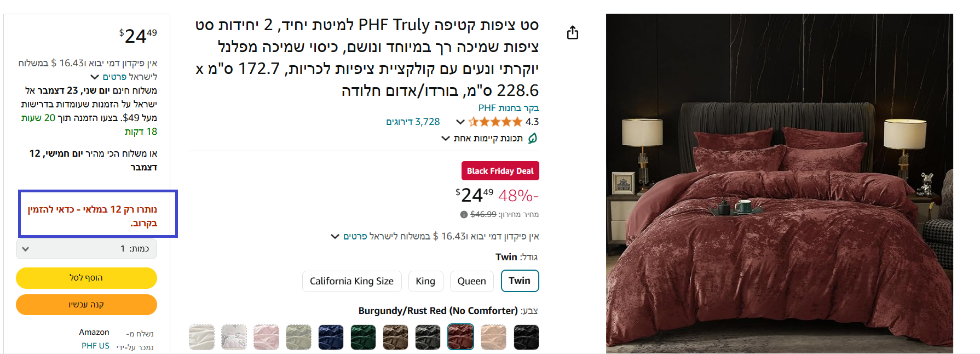Click the orange Buy Now button

pyautogui.click(x=87, y=305)
